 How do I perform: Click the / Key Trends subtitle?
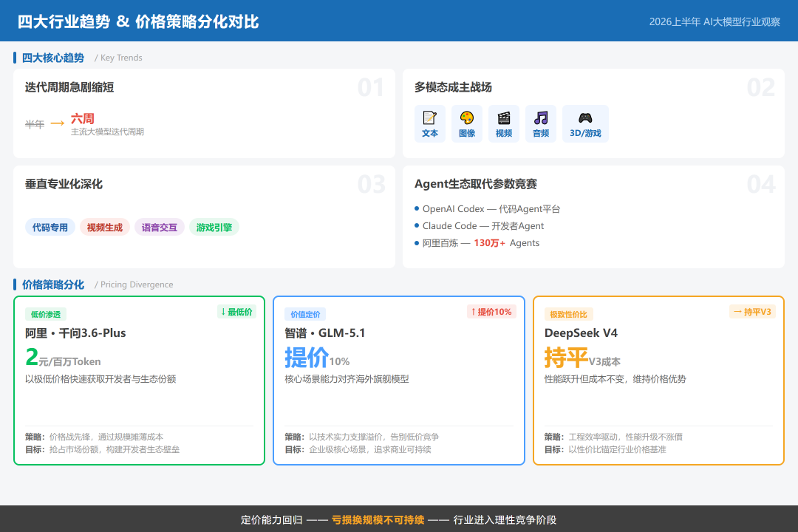(118, 58)
